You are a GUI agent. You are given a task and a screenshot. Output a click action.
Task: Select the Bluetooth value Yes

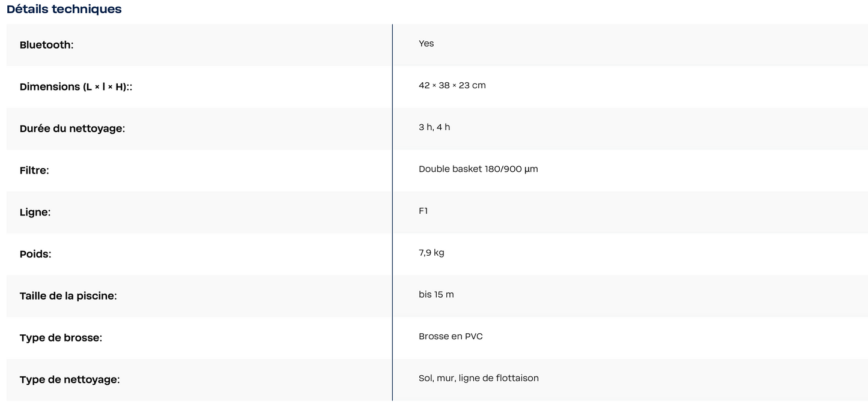point(426,43)
